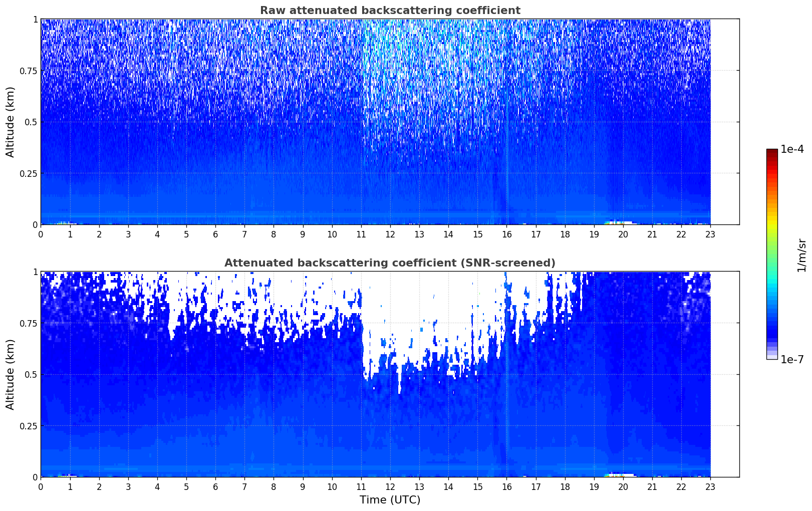Click the 'Raw attenuated backscattering coefficient' plot title
Screen dimensions: 812x511
click(x=390, y=11)
